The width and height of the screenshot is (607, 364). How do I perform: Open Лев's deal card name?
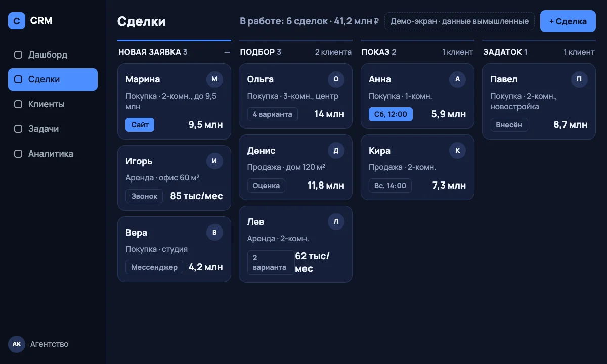pos(255,222)
